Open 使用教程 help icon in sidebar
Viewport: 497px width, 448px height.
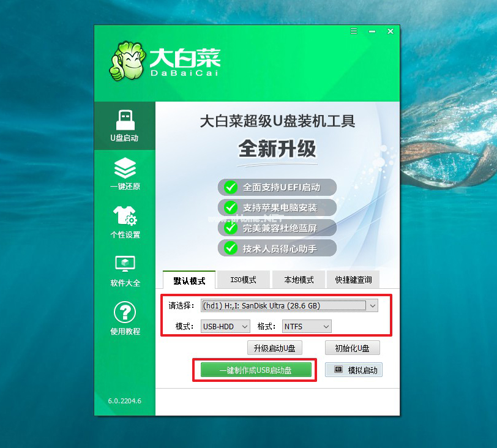pyautogui.click(x=124, y=316)
